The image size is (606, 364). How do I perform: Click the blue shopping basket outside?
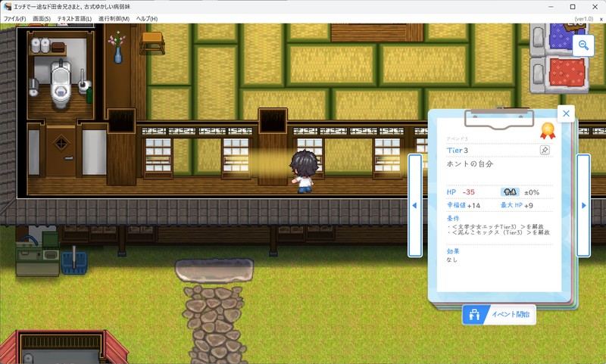[73, 262]
